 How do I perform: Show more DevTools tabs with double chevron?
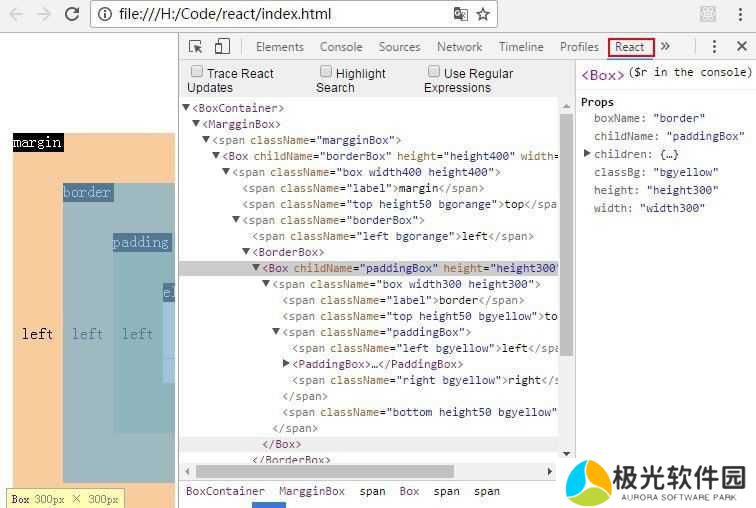(x=665, y=47)
